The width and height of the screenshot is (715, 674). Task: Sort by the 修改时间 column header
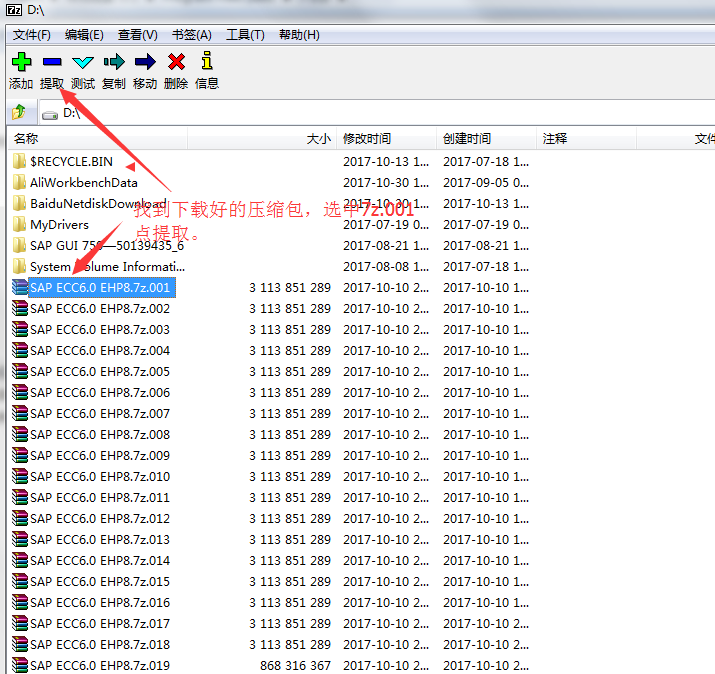[x=386, y=138]
